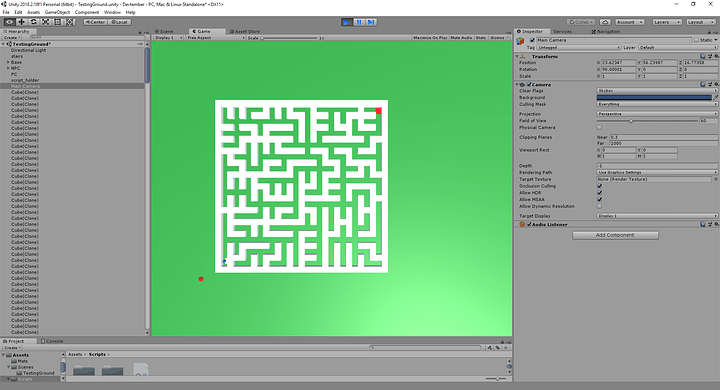Click the Play button
Viewport: 720px width, 390px height.
point(347,22)
